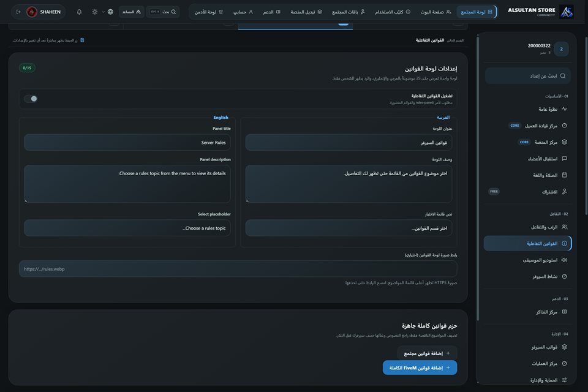The image size is (588, 392).
Task: Open نظرة عامة overview in sidebar
Action: pos(527,109)
